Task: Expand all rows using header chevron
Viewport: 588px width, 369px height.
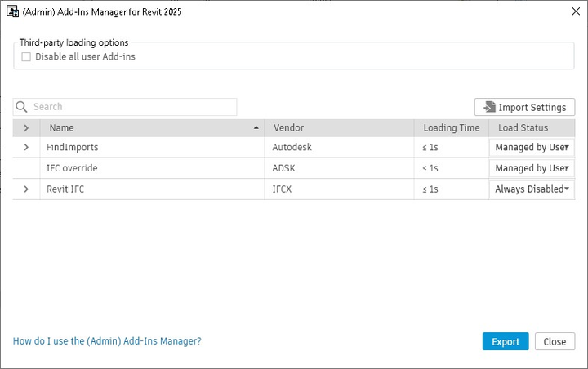Action: (26, 128)
